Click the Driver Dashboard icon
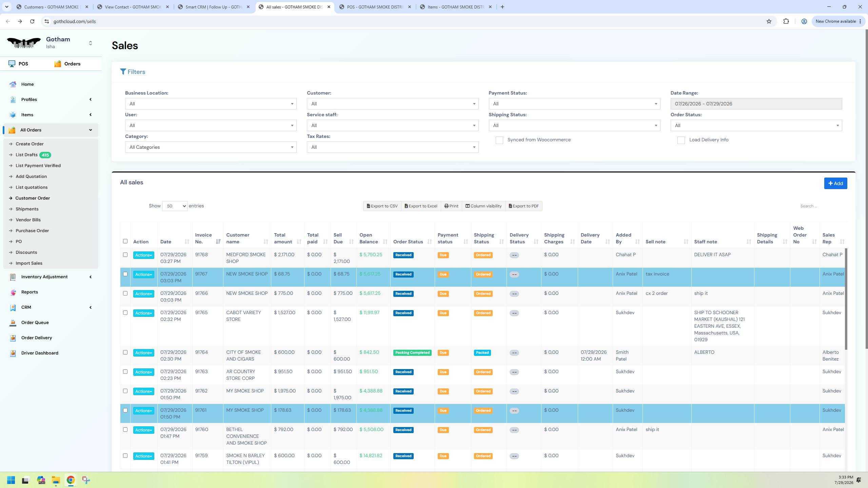Screen dimensions: 868x488 [x=13, y=353]
